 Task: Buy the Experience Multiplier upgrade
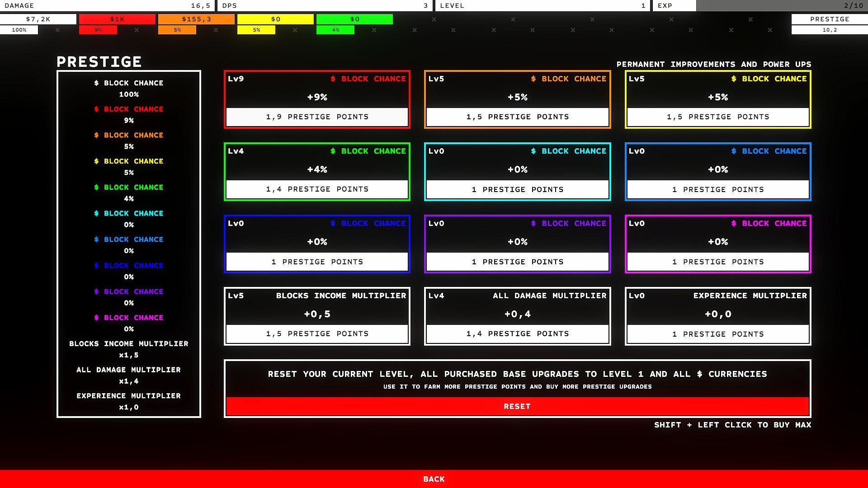pyautogui.click(x=717, y=334)
